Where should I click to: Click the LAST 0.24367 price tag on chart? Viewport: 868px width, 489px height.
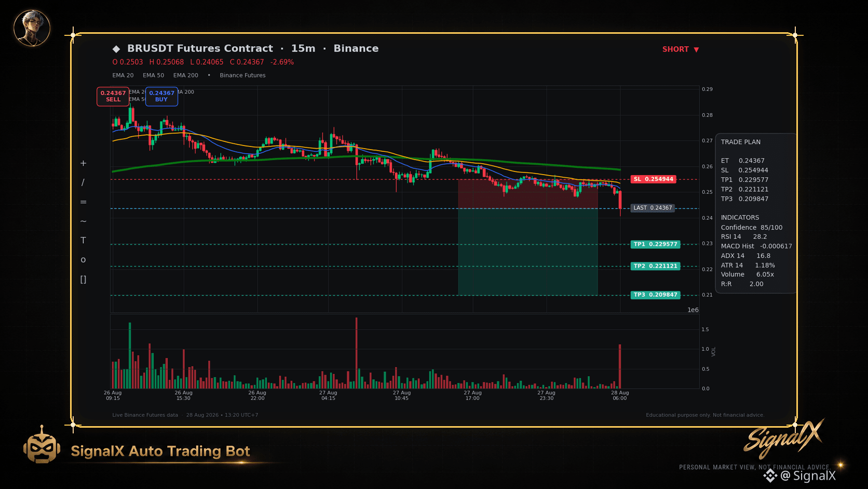click(653, 208)
